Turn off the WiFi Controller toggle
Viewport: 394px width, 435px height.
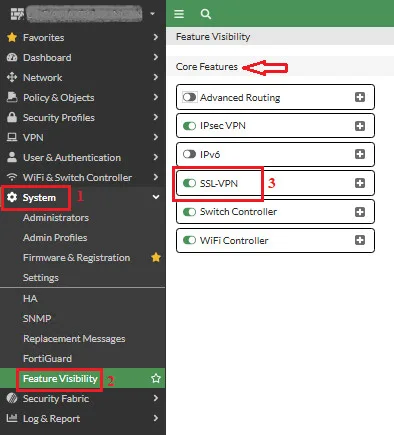[x=189, y=240]
